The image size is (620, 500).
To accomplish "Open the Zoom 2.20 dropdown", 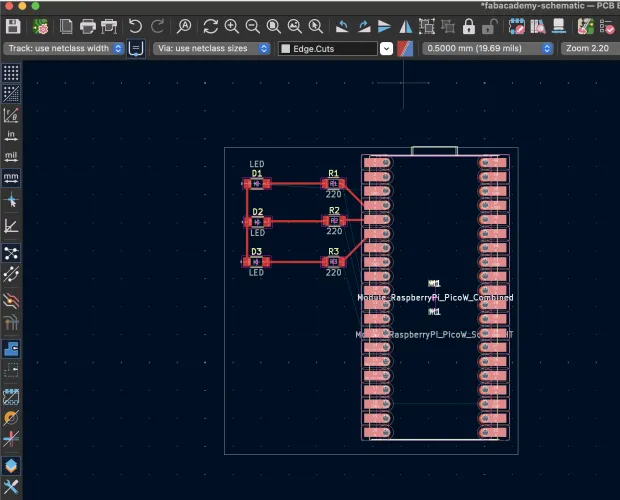I will pyautogui.click(x=590, y=48).
